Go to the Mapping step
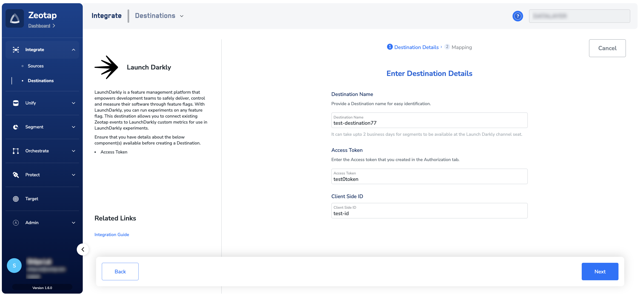Screen dimensions: 644x295 coord(461,47)
